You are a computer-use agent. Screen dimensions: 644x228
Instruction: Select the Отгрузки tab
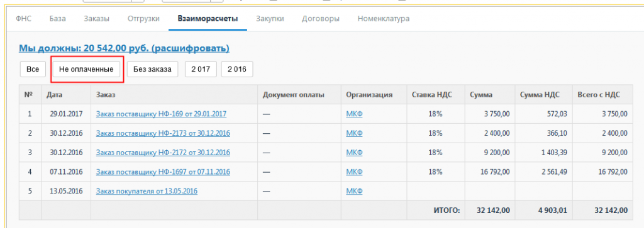click(143, 18)
